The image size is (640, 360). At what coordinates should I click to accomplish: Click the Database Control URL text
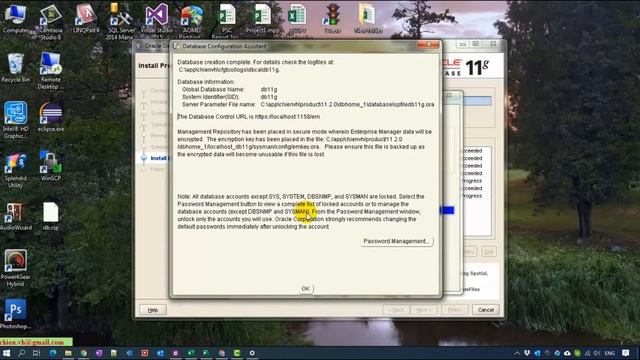click(249, 117)
